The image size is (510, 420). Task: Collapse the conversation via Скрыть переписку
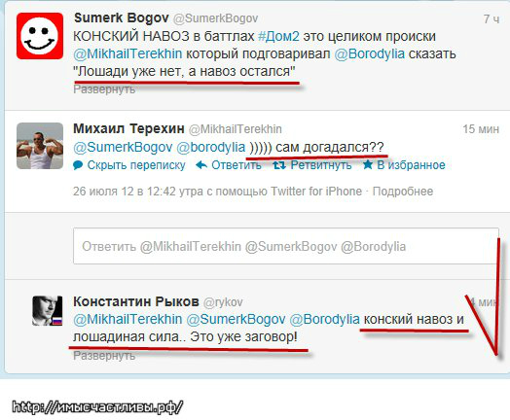[x=136, y=165]
